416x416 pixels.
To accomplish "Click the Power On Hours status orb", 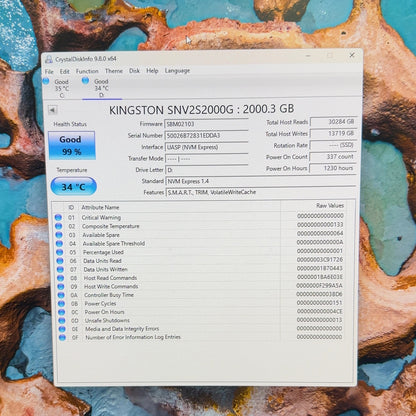I will [x=61, y=312].
